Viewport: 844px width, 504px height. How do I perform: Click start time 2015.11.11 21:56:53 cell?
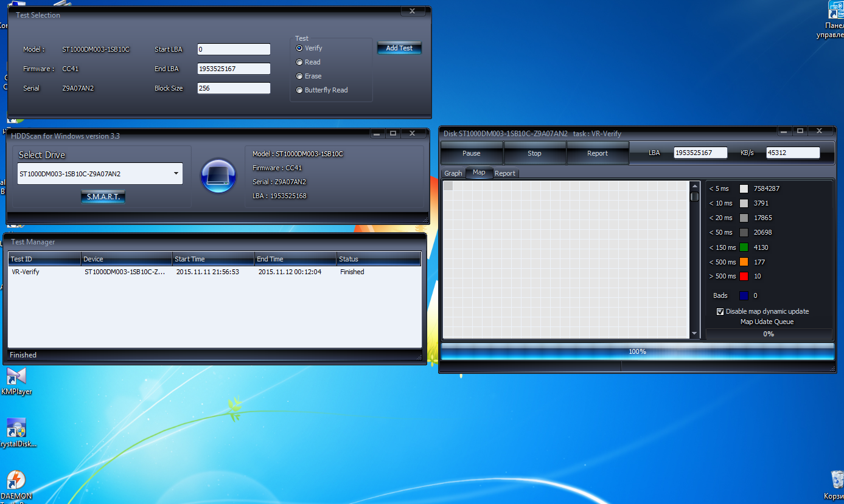[x=208, y=272]
